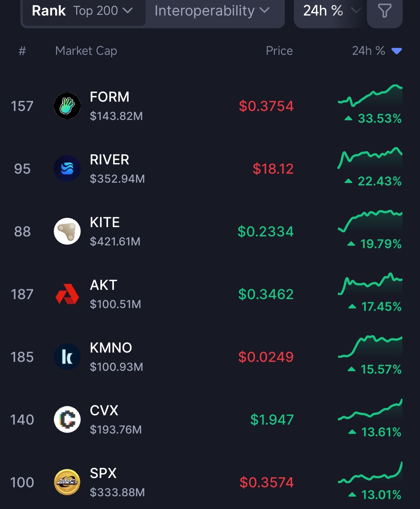
Task: Open the filter funnel icon
Action: 384,11
